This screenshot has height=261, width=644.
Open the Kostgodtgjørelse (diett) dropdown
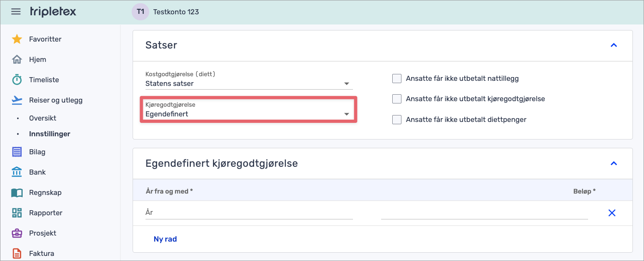point(249,84)
